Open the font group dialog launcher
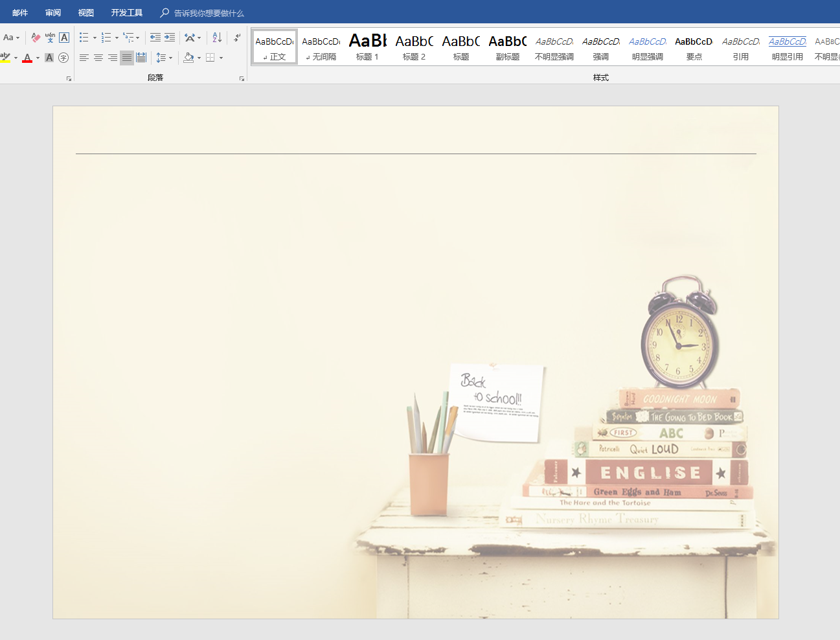Image resolution: width=840 pixels, height=640 pixels. tap(69, 78)
